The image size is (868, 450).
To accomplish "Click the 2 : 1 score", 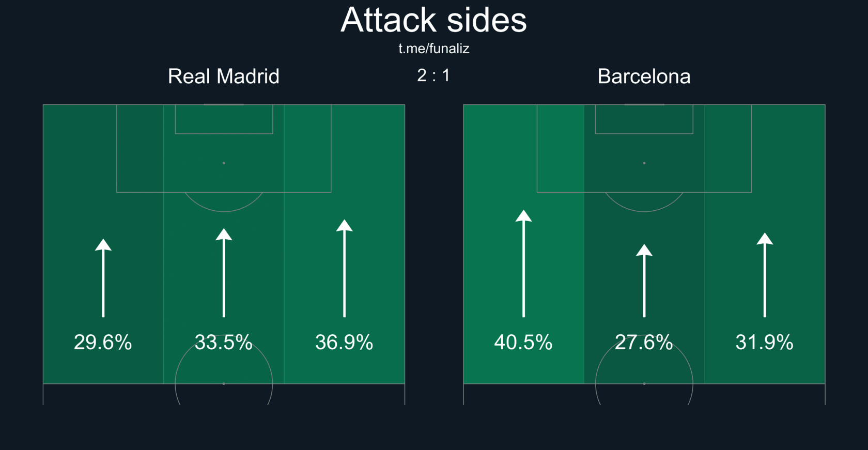I will coord(433,75).
